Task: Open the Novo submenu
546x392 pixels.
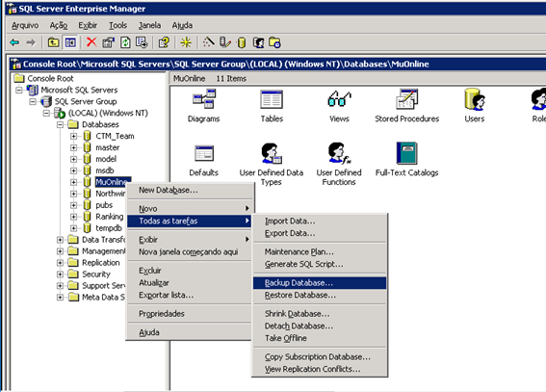Action: coord(189,209)
